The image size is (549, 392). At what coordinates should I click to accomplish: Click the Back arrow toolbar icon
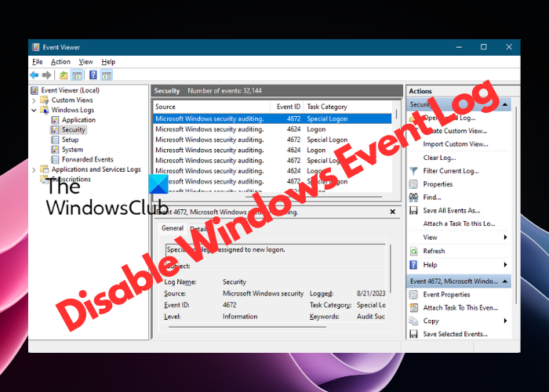pyautogui.click(x=35, y=75)
